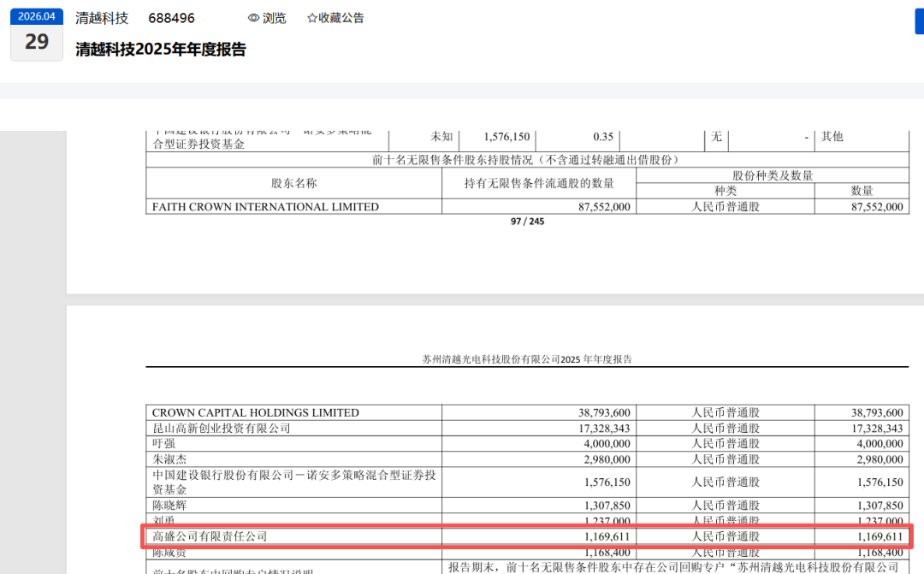Click 收藏公告 to bookmark the announcement

tap(341, 18)
